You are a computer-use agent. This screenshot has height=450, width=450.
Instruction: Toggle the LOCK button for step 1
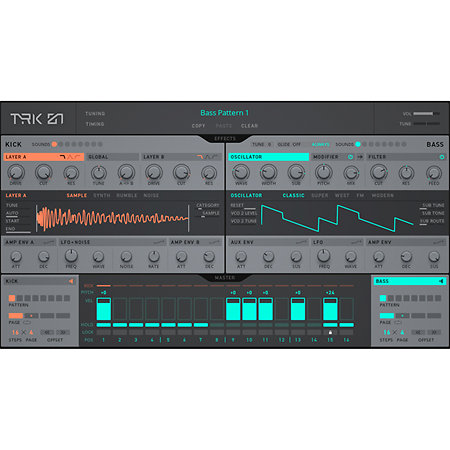point(104,332)
